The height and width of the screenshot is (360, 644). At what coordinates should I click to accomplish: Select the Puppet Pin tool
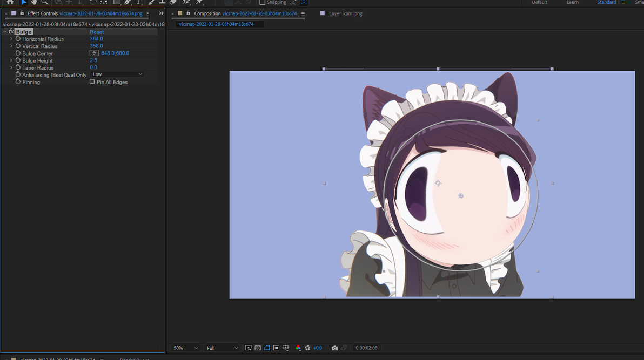tap(199, 2)
